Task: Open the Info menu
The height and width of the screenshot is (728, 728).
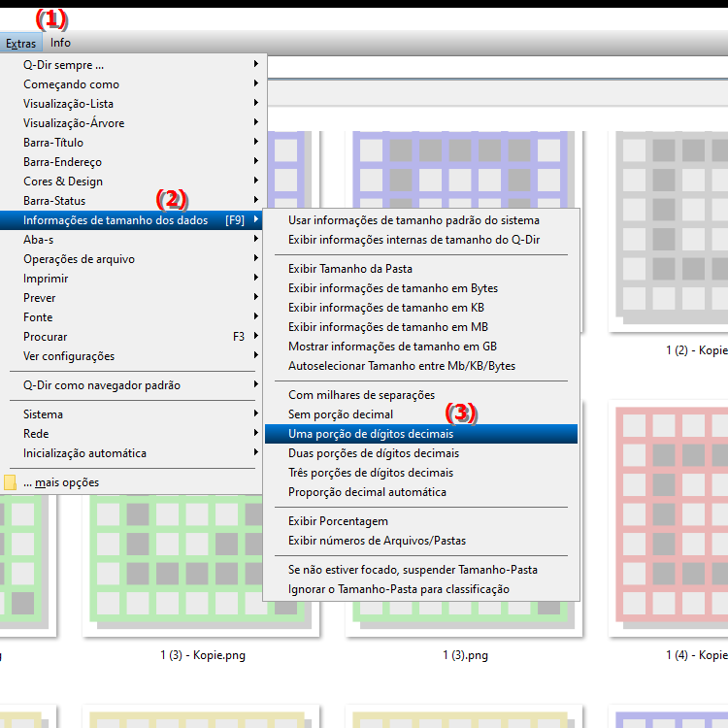Action: click(60, 43)
